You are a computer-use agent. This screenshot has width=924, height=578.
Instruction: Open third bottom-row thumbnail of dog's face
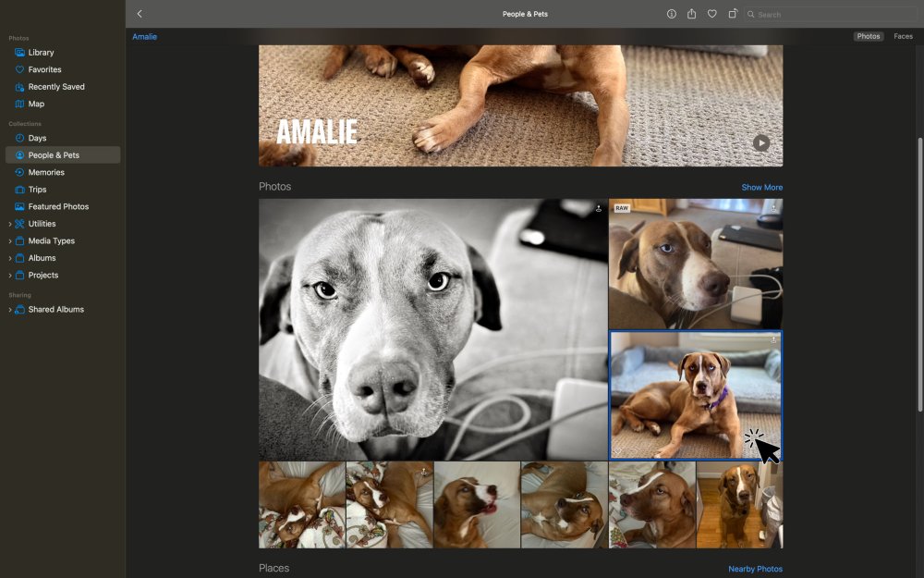point(477,505)
